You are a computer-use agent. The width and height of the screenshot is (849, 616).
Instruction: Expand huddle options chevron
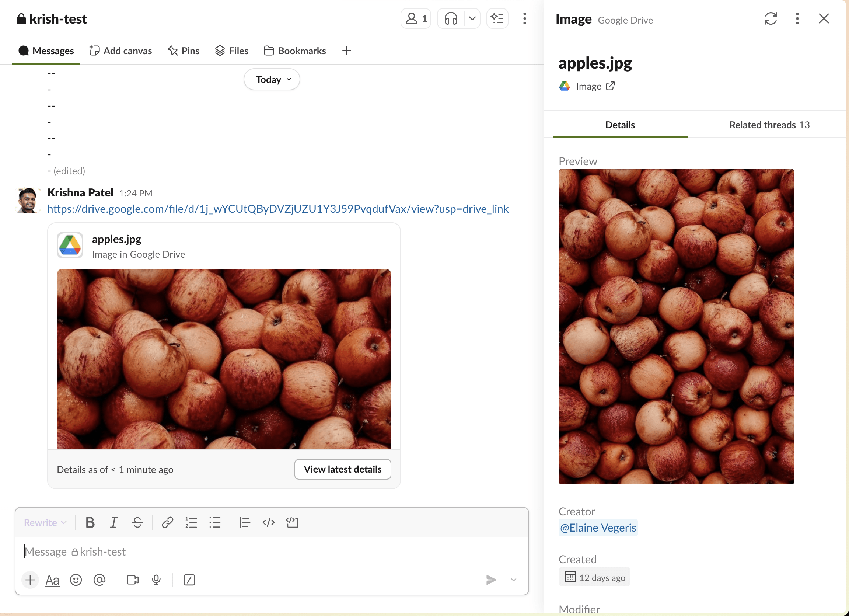[472, 18]
